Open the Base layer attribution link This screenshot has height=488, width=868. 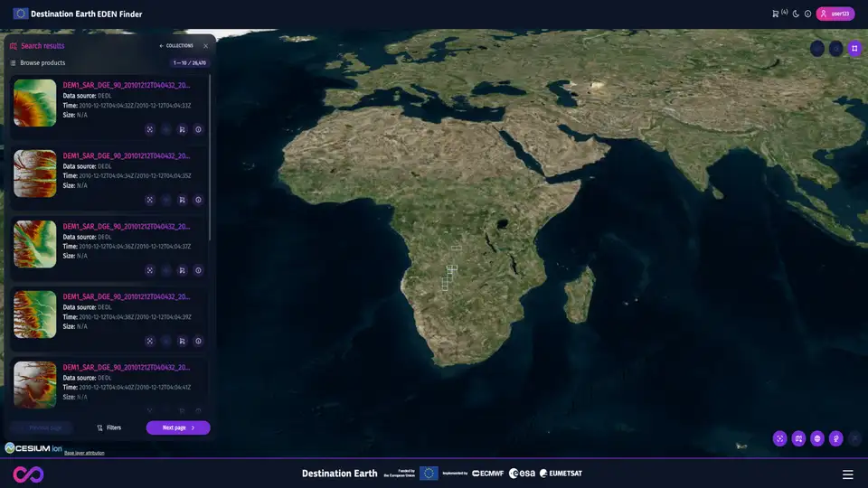[x=84, y=453]
